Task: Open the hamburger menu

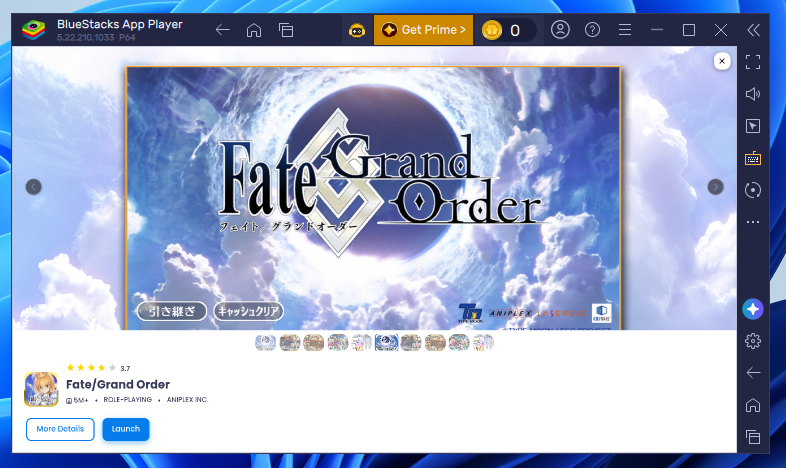Action: (x=625, y=30)
